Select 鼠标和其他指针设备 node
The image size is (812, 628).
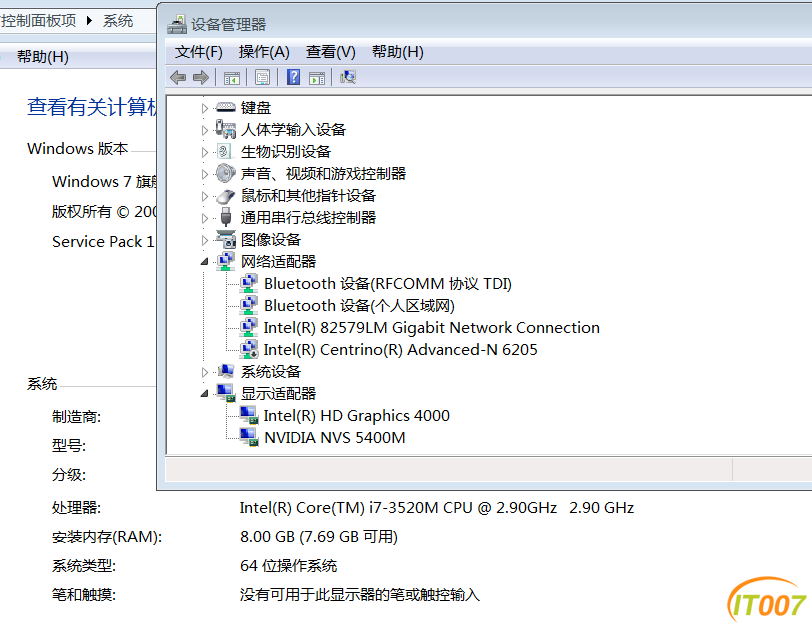[308, 196]
